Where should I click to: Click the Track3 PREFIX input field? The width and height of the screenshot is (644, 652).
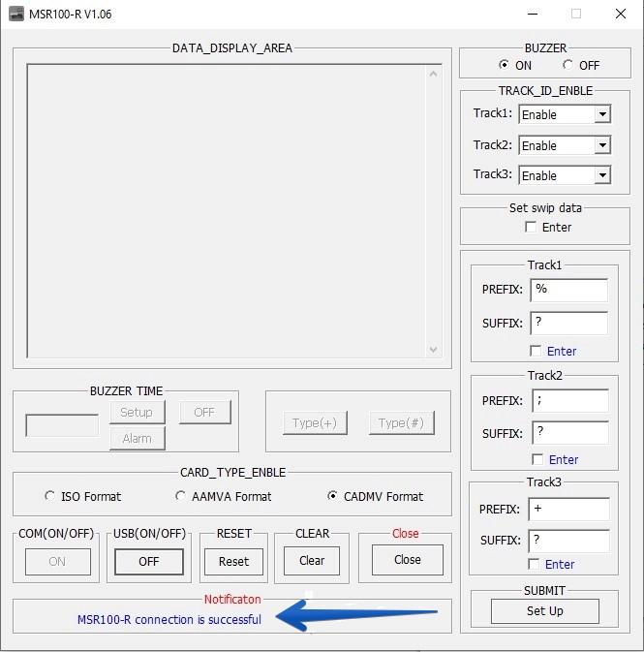click(568, 509)
